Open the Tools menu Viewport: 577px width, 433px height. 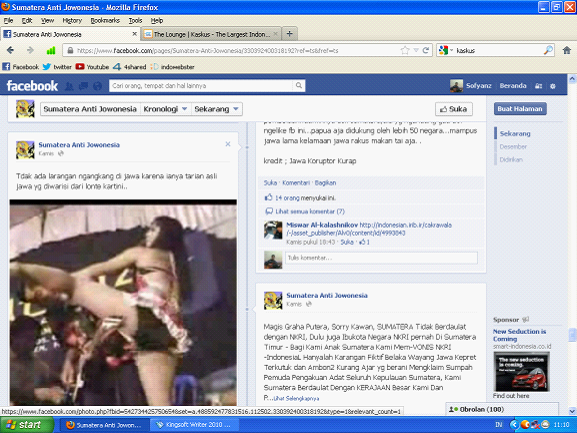[135, 21]
